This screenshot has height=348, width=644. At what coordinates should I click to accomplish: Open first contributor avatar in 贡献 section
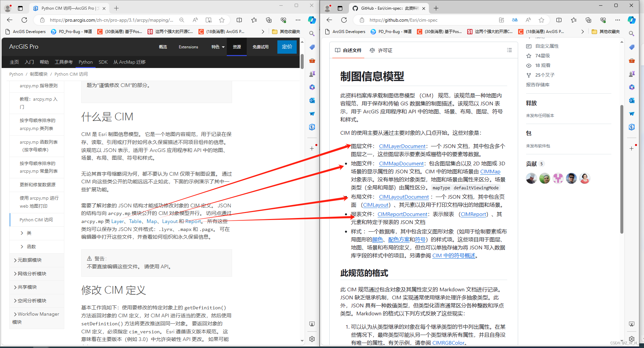(531, 178)
